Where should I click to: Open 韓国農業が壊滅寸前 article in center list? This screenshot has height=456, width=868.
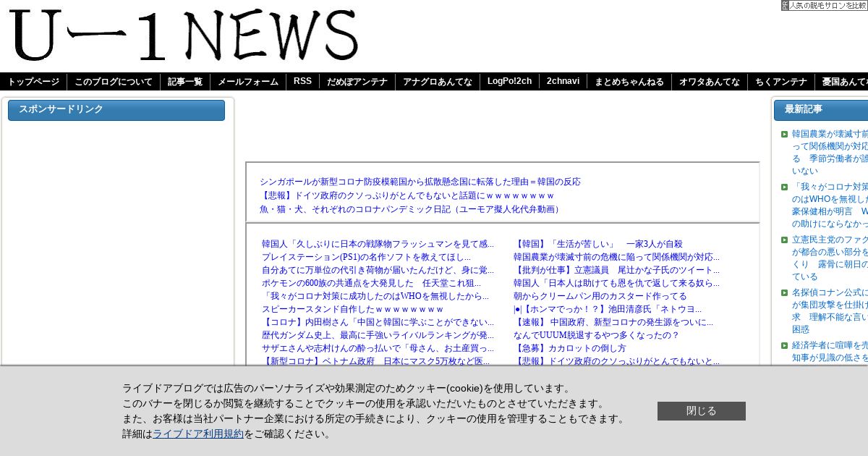(x=616, y=257)
